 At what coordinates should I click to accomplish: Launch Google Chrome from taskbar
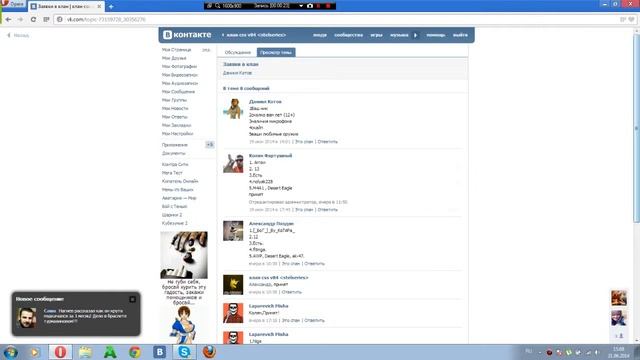tap(135, 352)
